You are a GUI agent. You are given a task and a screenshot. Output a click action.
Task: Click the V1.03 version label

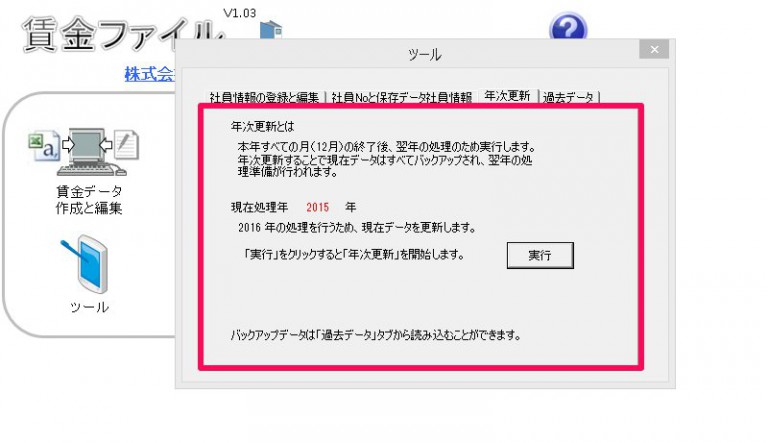click(240, 13)
